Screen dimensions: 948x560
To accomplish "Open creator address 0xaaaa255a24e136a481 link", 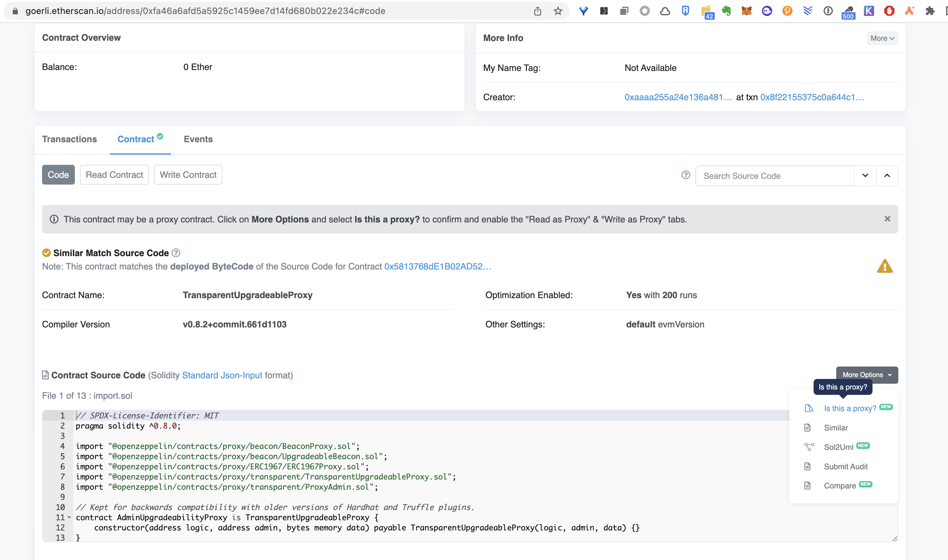I will coord(678,97).
